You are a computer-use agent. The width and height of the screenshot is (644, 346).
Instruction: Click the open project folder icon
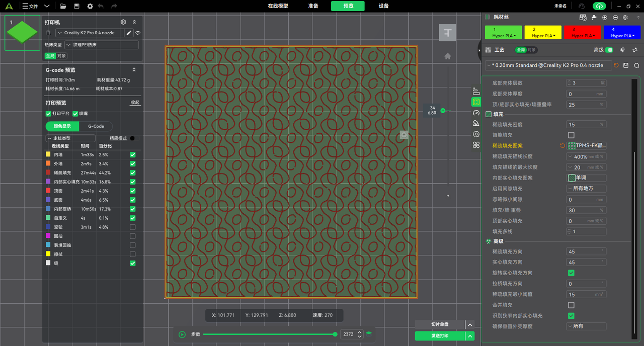[x=63, y=6]
